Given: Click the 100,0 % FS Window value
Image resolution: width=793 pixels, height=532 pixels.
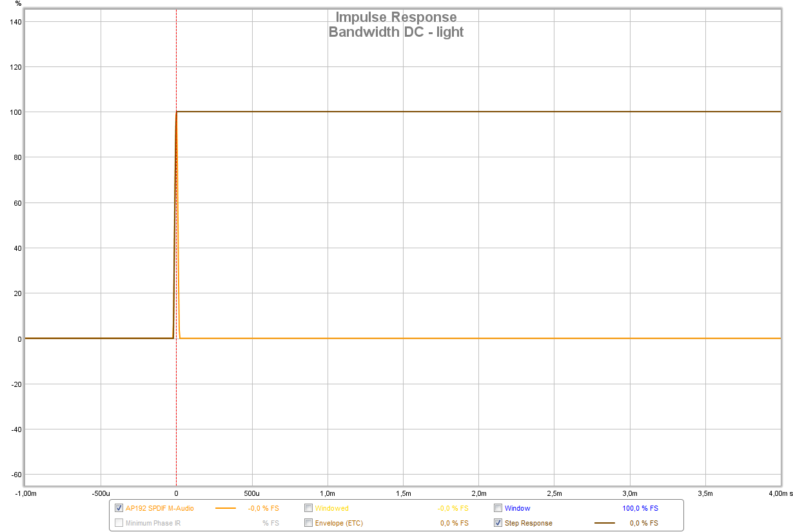Looking at the screenshot, I should coord(640,508).
